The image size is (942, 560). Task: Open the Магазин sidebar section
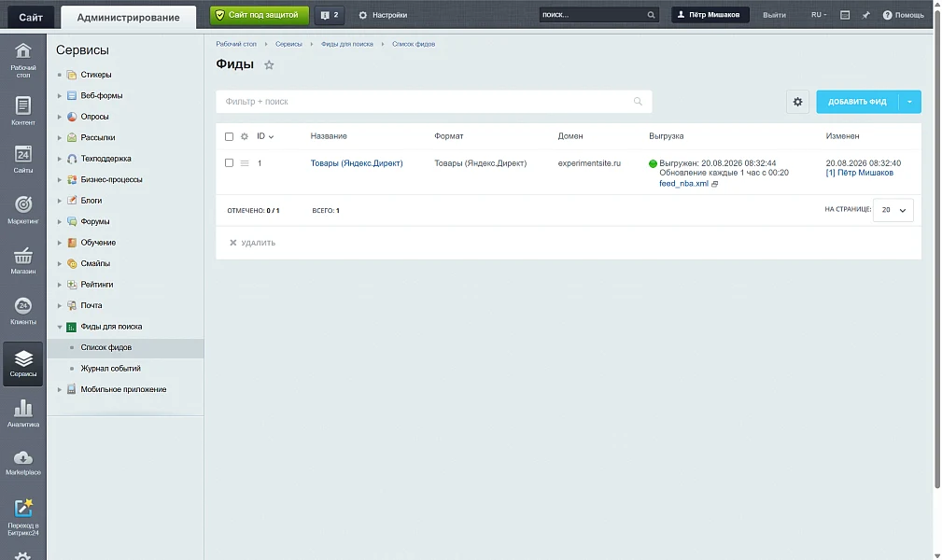point(22,260)
